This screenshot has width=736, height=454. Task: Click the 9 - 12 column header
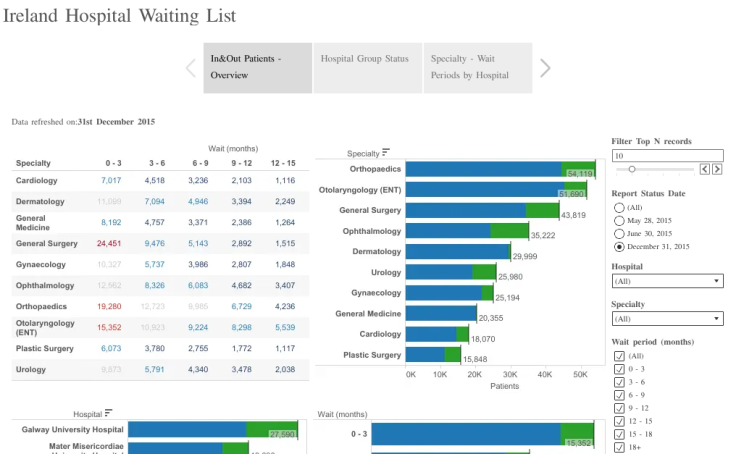pos(241,163)
